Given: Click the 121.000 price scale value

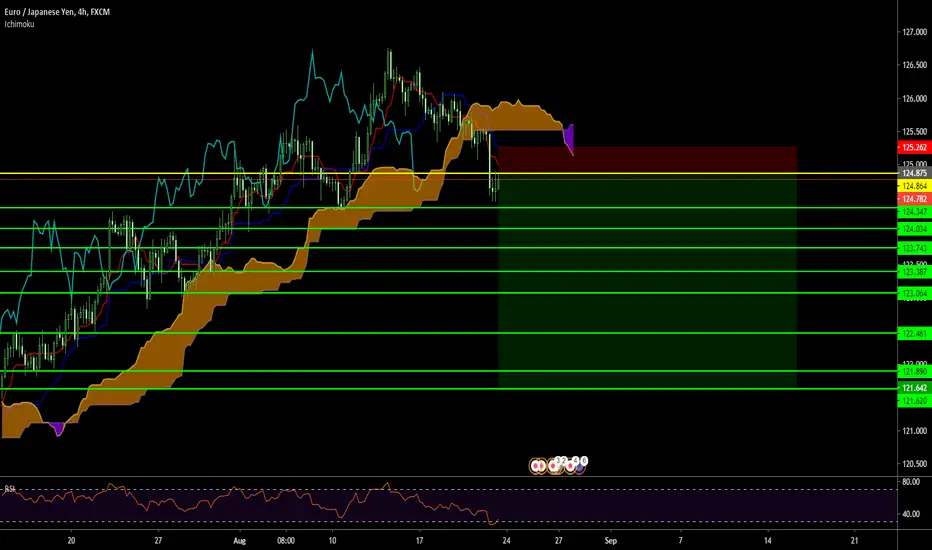Looking at the screenshot, I should click(x=914, y=430).
